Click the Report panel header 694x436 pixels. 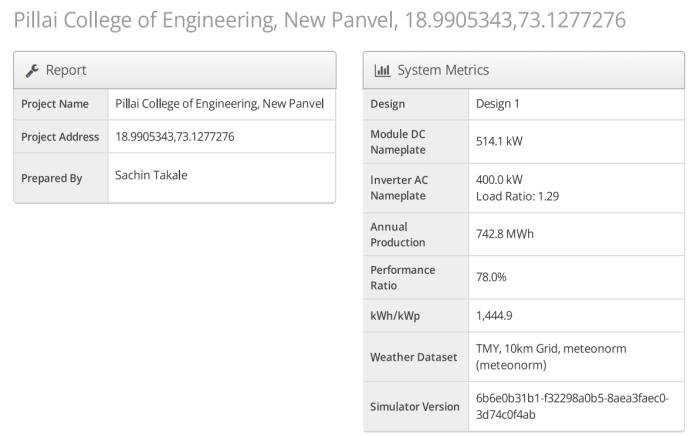(175, 70)
